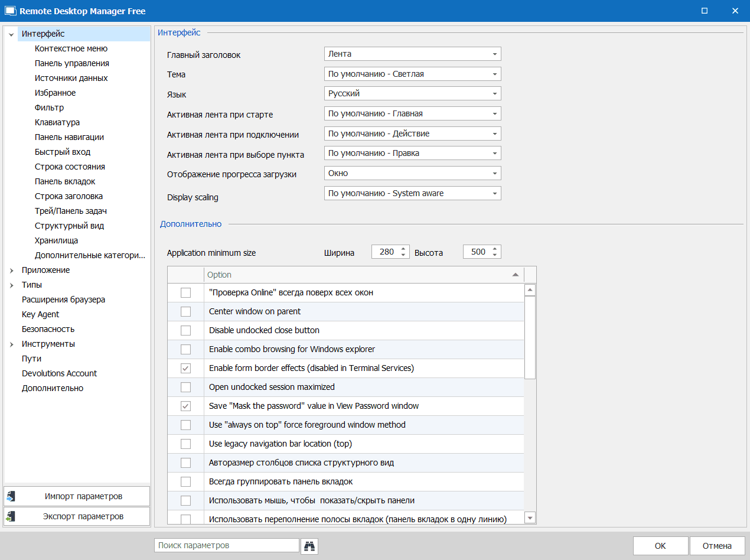Image resolution: width=750 pixels, height=560 pixels.
Task: Collapse the Интерфейс tree node
Action: tap(11, 34)
